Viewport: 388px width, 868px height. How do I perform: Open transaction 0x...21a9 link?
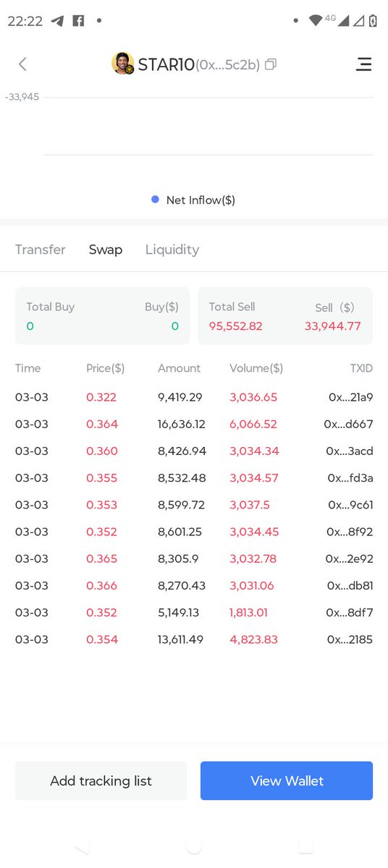click(350, 397)
